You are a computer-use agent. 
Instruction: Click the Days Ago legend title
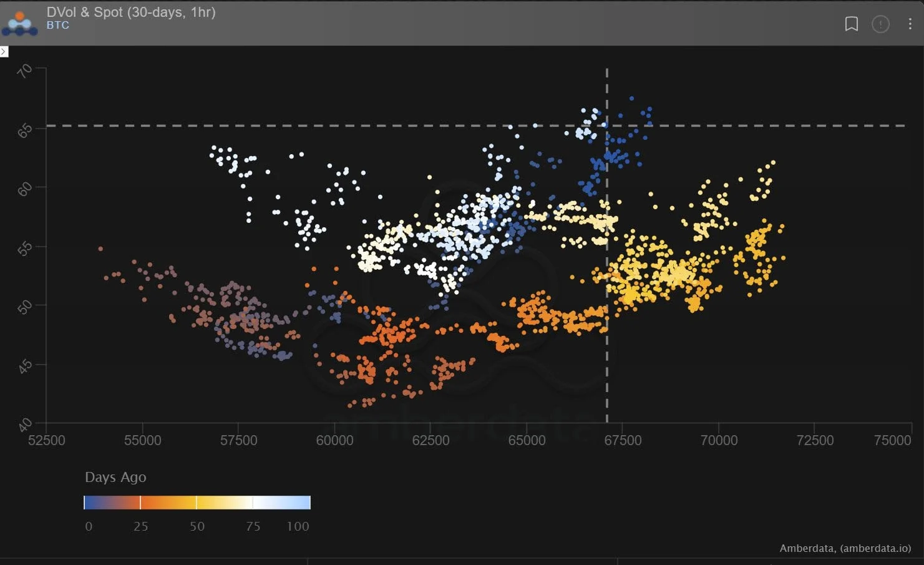click(115, 477)
